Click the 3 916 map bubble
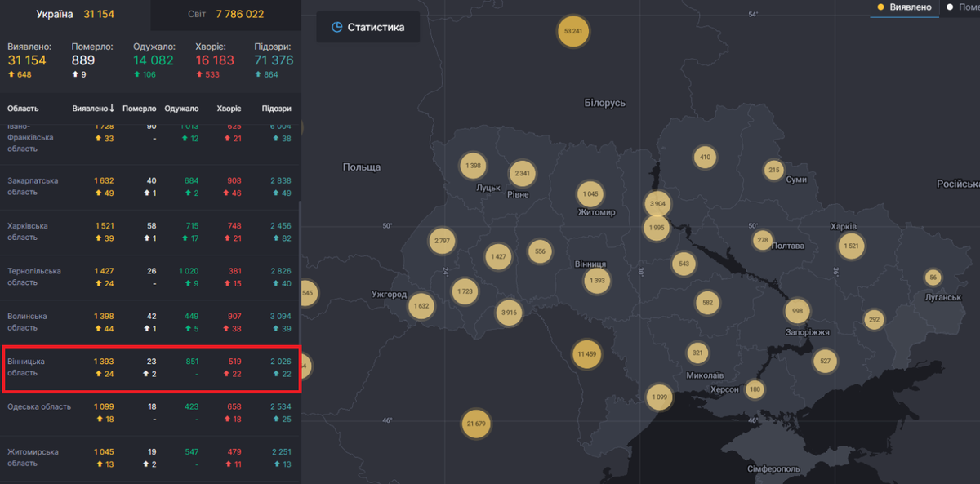980x484 pixels. 508,313
